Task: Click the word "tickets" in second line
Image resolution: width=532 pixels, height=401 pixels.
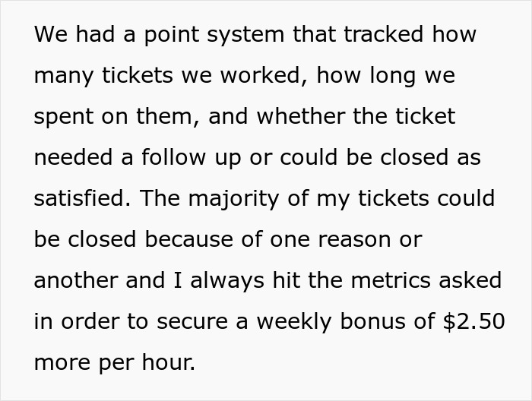Action: click(x=138, y=75)
